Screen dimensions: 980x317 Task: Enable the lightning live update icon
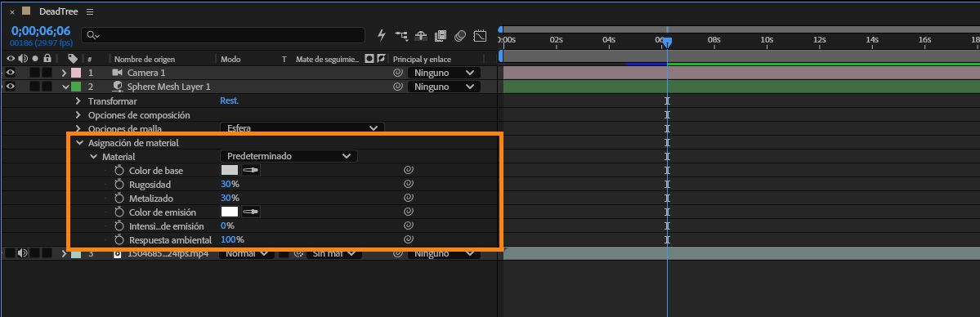tap(382, 36)
